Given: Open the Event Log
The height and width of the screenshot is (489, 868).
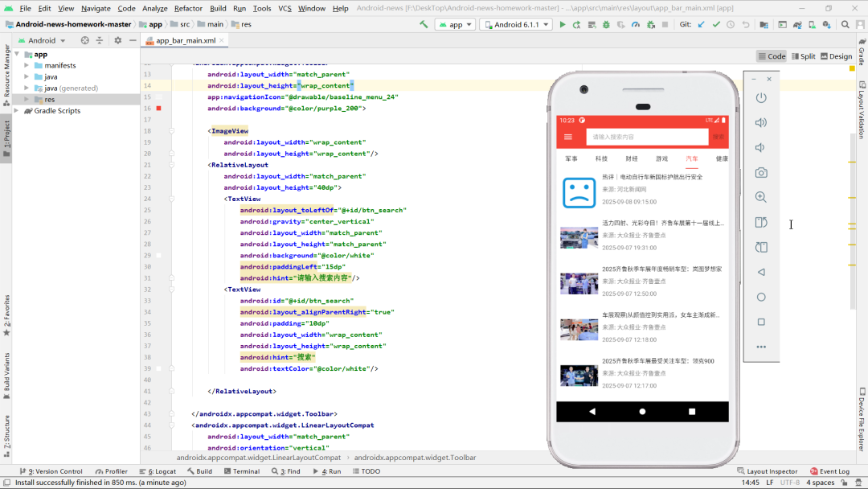Looking at the screenshot, I should [x=829, y=471].
